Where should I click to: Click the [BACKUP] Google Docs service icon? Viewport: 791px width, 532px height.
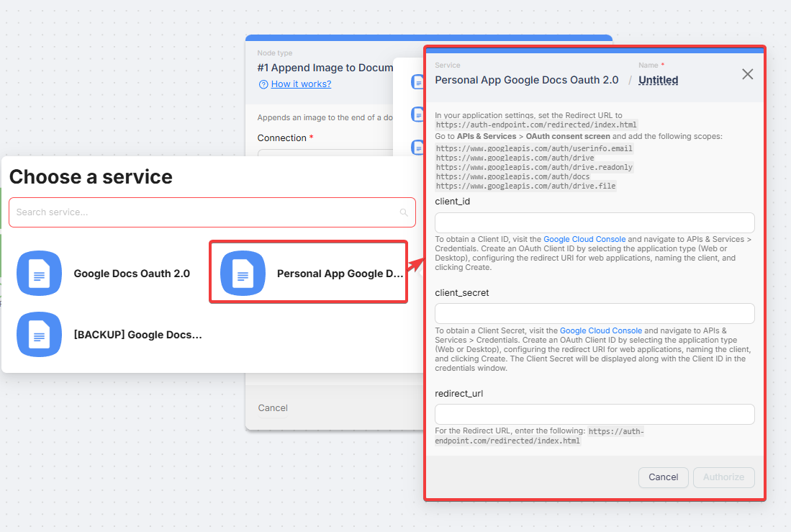[40, 335]
